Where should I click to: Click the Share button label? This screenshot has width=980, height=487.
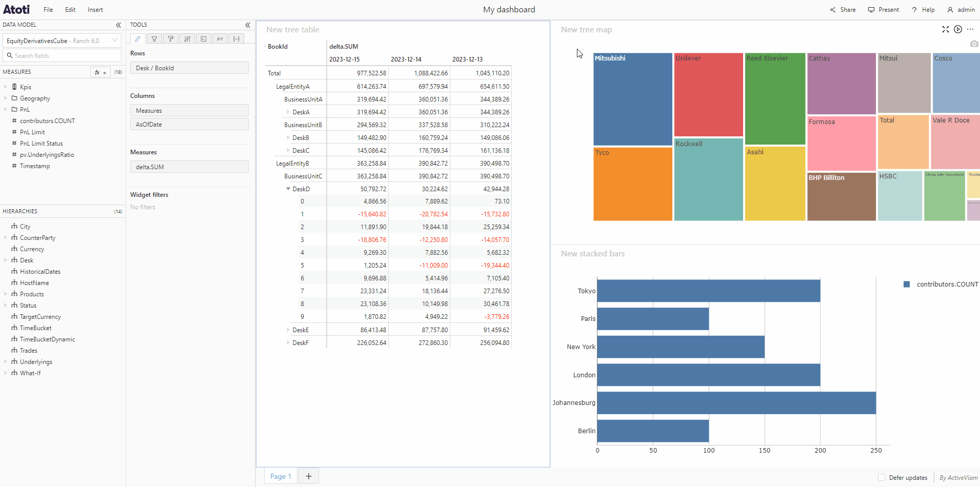(x=848, y=10)
